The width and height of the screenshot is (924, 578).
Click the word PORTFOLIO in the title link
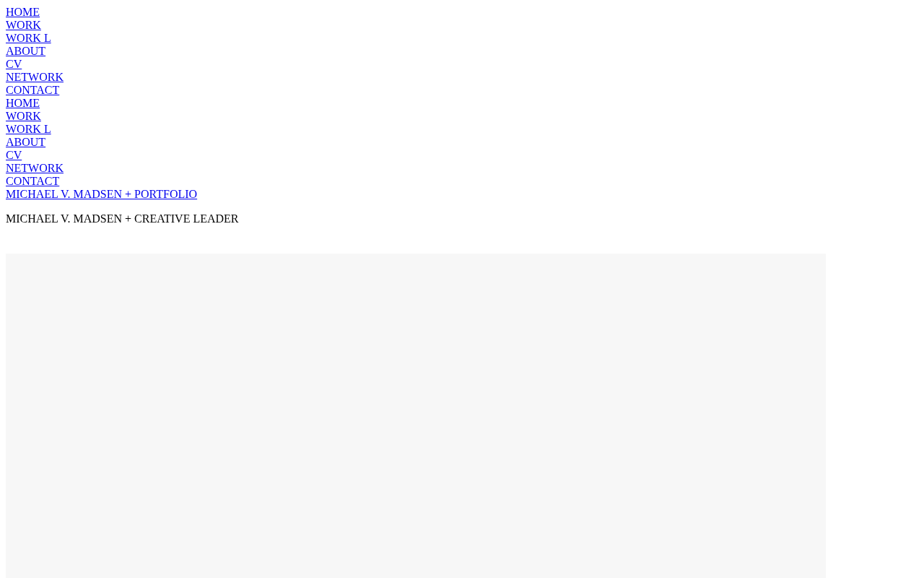point(165,194)
